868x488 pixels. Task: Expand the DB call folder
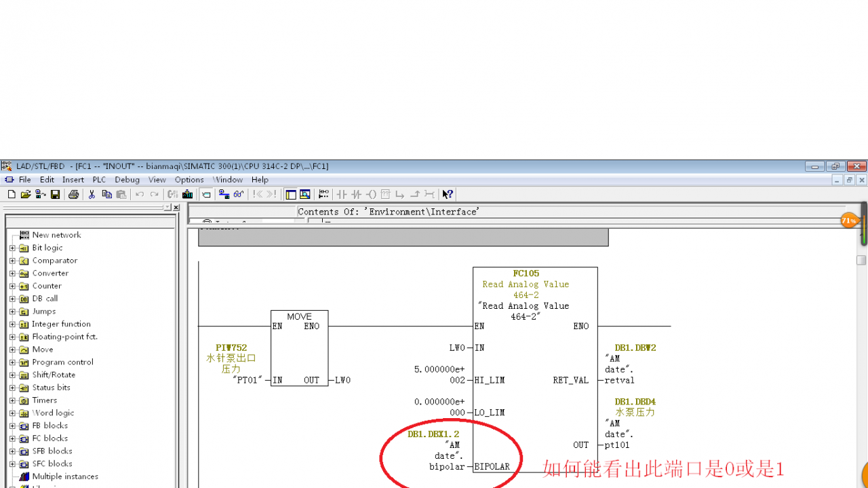tap(12, 299)
